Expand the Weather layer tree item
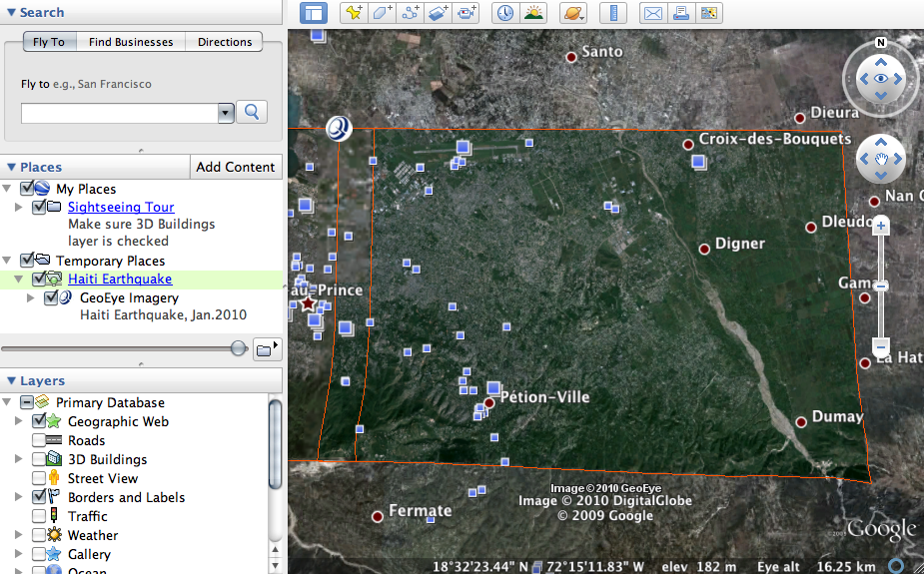 pos(18,535)
